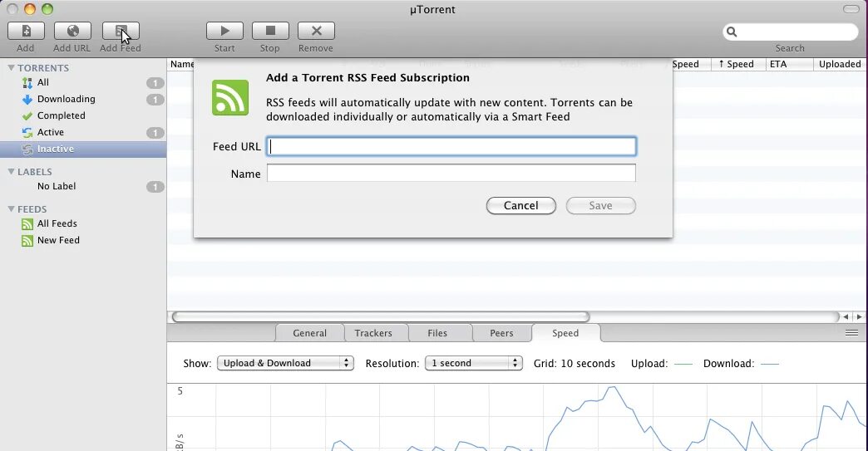Click the Add URL globe icon
Image resolution: width=868 pixels, height=451 pixels.
coord(72,31)
